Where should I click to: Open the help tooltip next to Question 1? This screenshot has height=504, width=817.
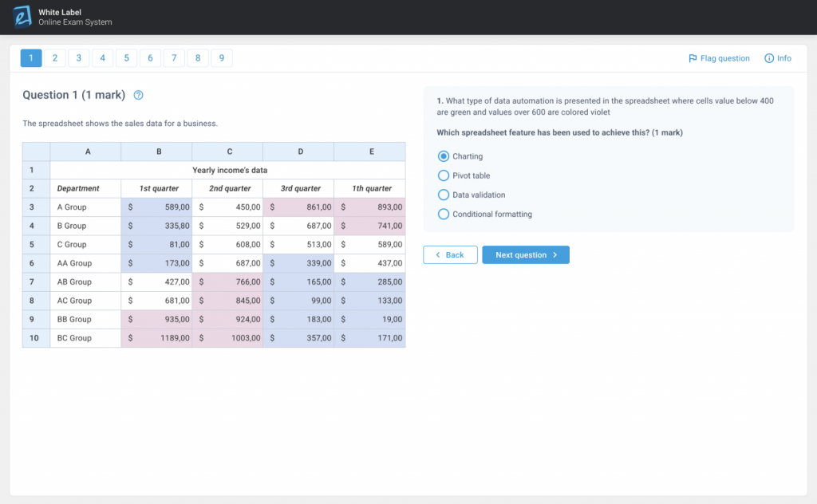[x=137, y=95]
